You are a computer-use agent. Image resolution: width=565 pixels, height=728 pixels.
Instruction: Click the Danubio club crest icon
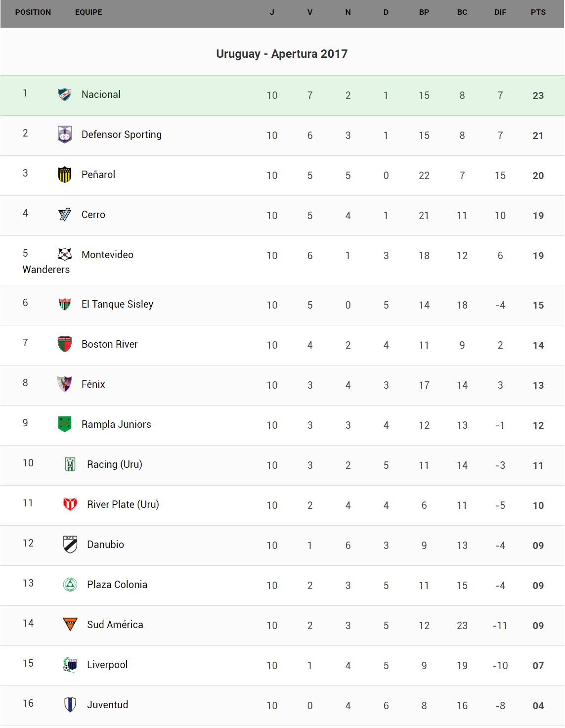70,544
